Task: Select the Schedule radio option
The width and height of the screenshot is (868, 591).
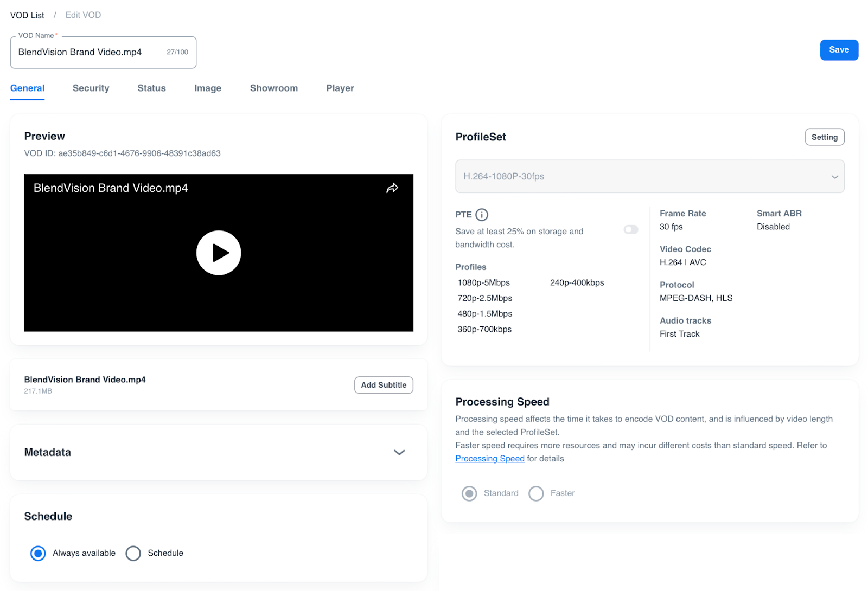Action: tap(133, 553)
